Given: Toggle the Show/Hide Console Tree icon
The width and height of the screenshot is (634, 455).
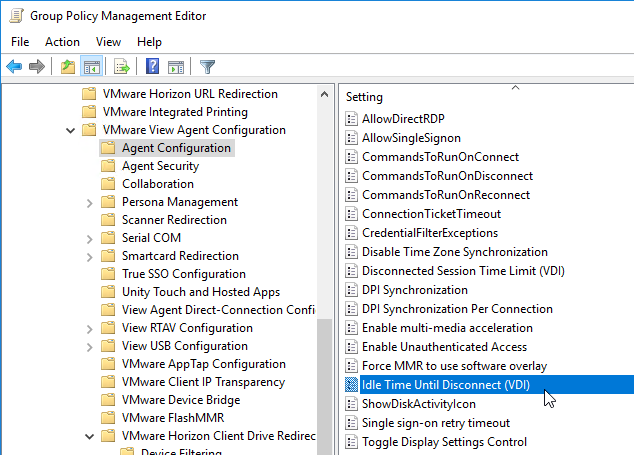Looking at the screenshot, I should [92, 66].
